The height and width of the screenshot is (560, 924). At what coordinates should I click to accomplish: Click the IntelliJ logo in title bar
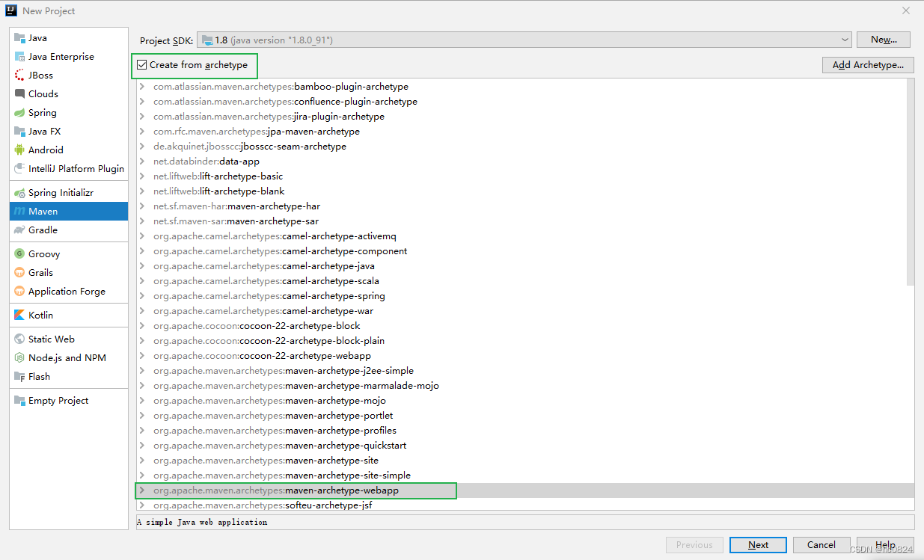click(12, 10)
